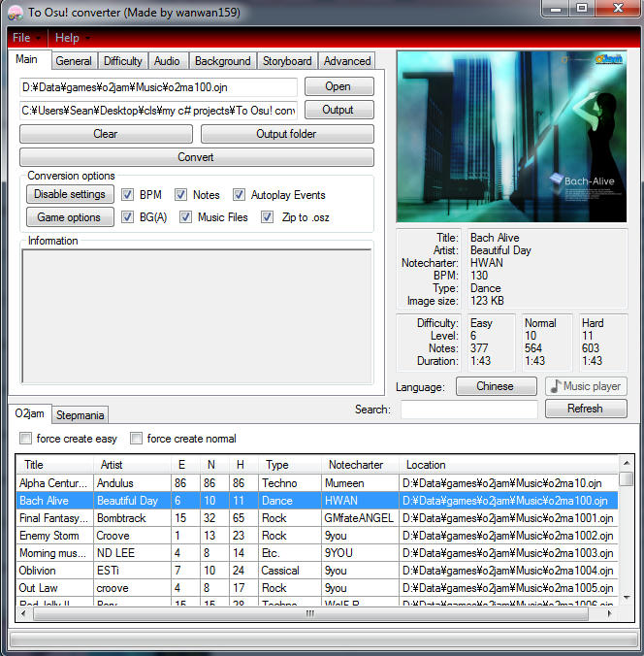
Task: Click the output path field
Action: coord(158,111)
